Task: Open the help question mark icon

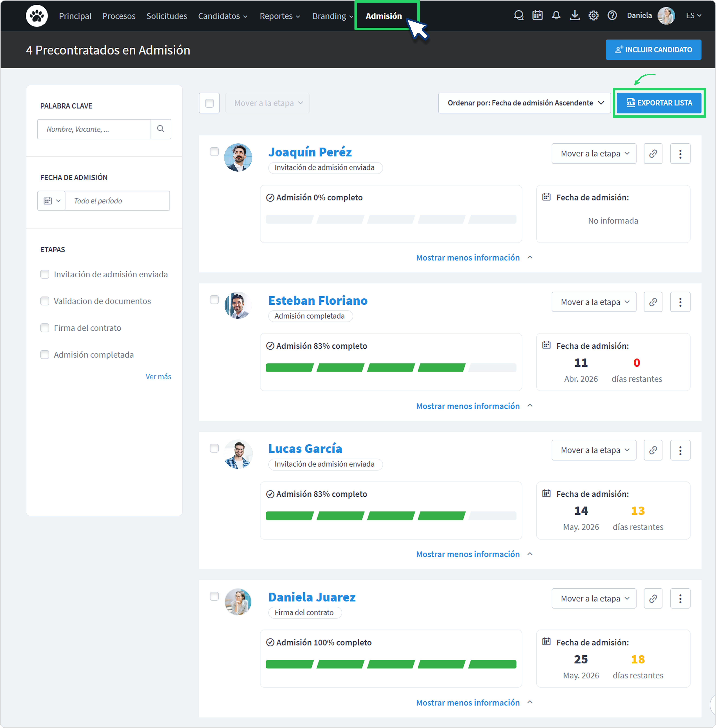Action: coord(612,15)
